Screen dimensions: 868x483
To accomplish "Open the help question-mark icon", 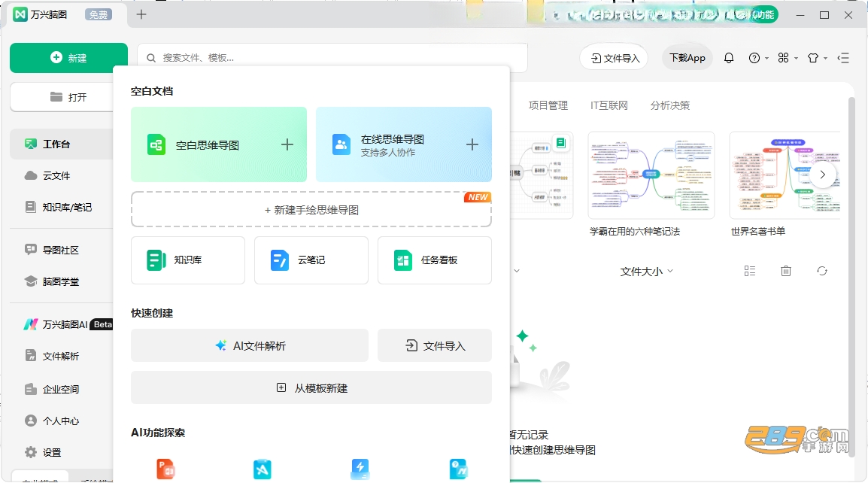I will click(754, 58).
